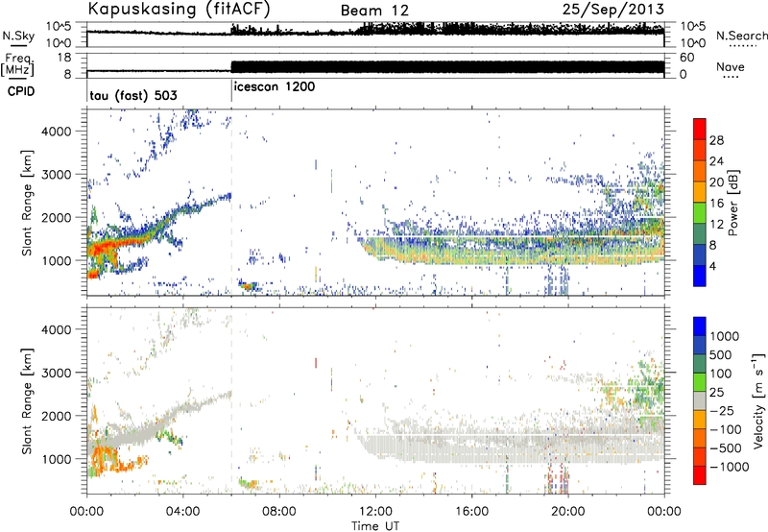Click the '60' tick on the Nave axis
Image resolution: width=768 pixels, height=532 pixels.
coord(686,58)
